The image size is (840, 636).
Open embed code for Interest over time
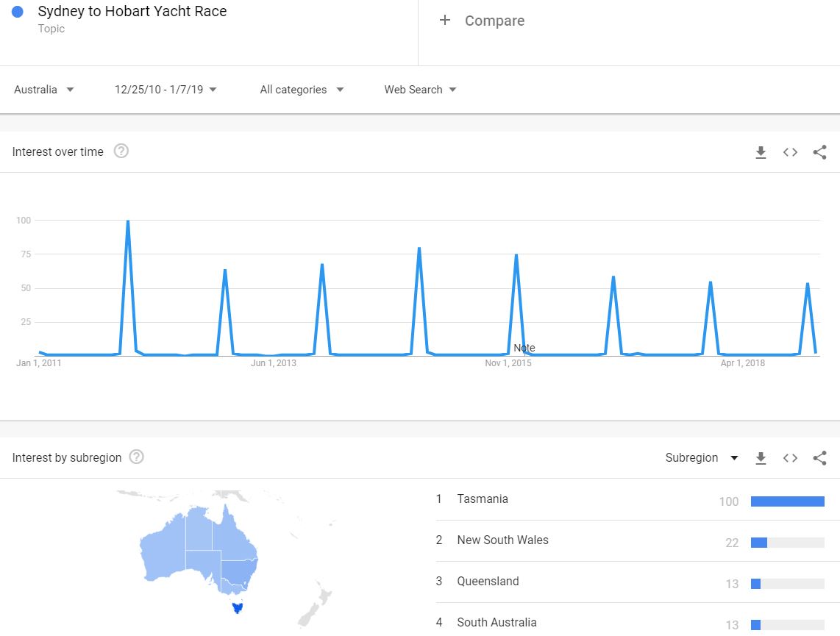click(x=790, y=153)
